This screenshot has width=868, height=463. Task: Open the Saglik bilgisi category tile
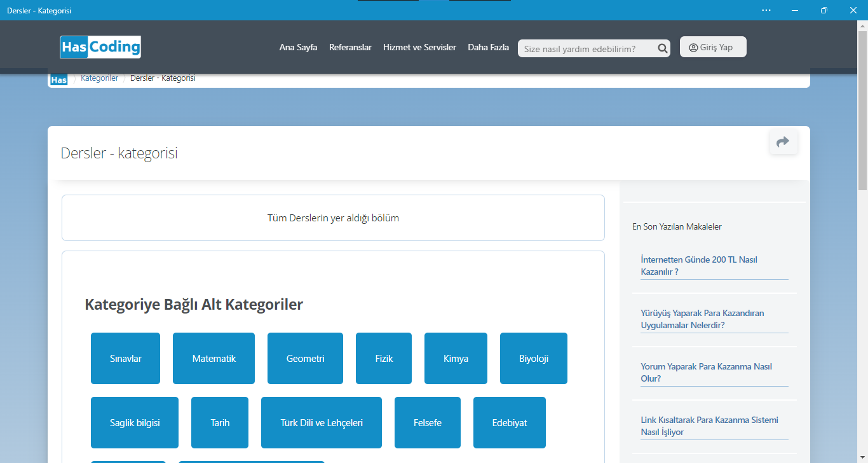(x=135, y=423)
